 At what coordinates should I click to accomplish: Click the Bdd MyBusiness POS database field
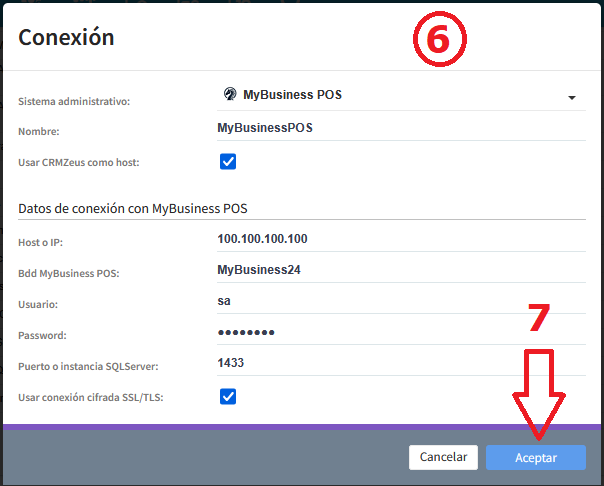point(400,270)
